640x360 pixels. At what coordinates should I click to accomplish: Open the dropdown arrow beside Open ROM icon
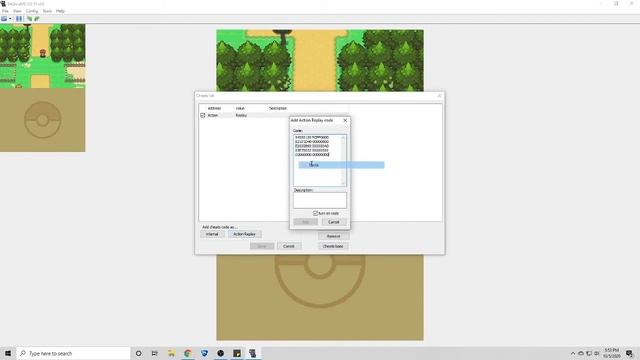[x=10, y=19]
